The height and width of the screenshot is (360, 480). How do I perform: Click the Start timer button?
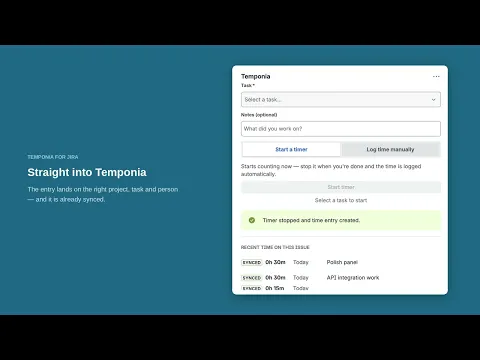pos(341,187)
